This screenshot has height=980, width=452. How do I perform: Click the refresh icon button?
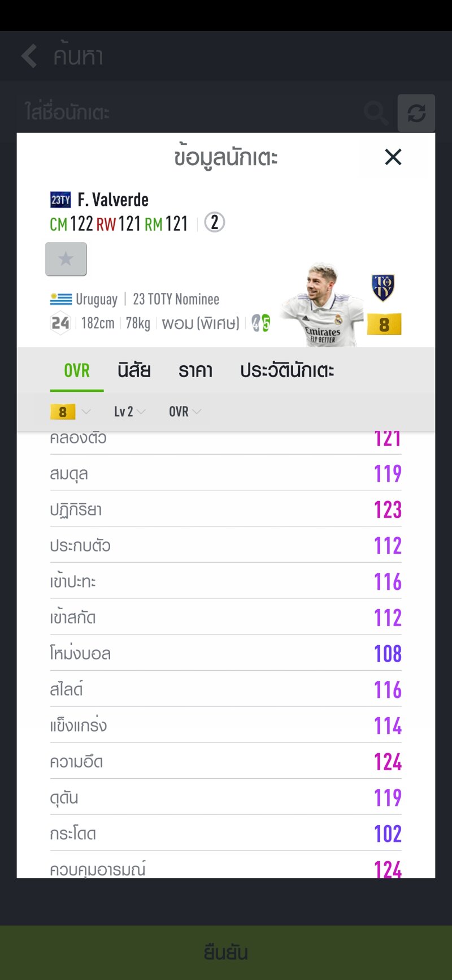point(416,113)
